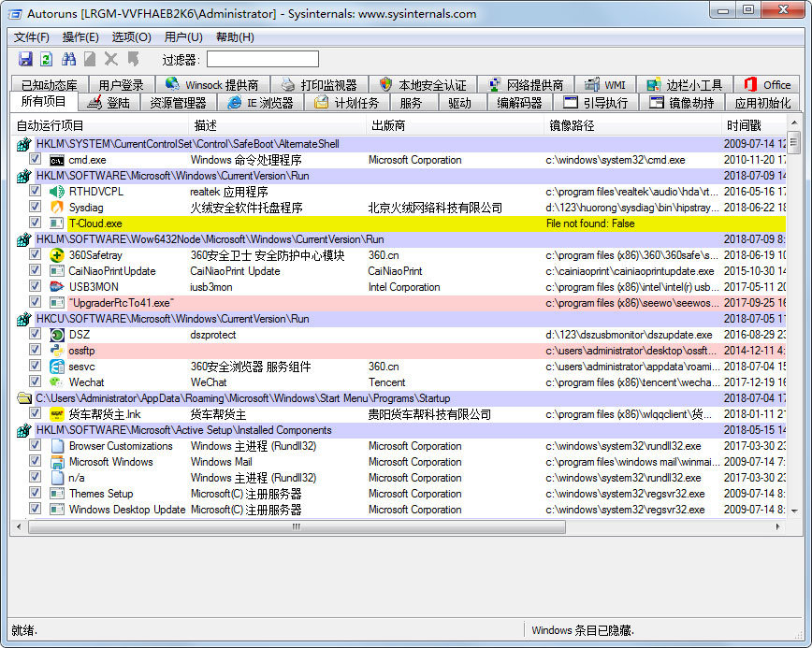The width and height of the screenshot is (812, 648).
Task: Uncheck the 360Safetray checkbox
Action: (x=35, y=254)
